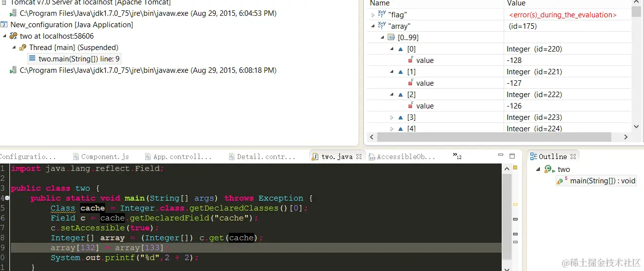
Task: Select Integer (id=223) value cell
Action: (x=534, y=117)
